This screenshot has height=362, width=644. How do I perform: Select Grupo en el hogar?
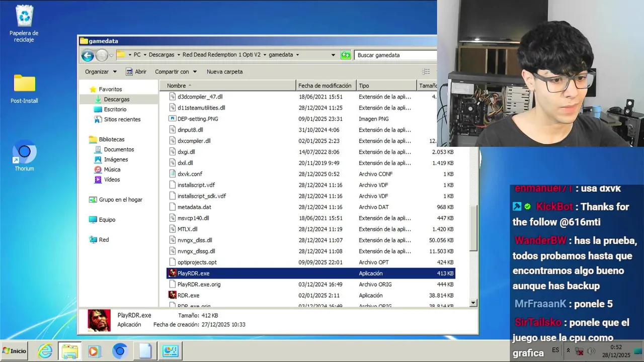click(120, 200)
